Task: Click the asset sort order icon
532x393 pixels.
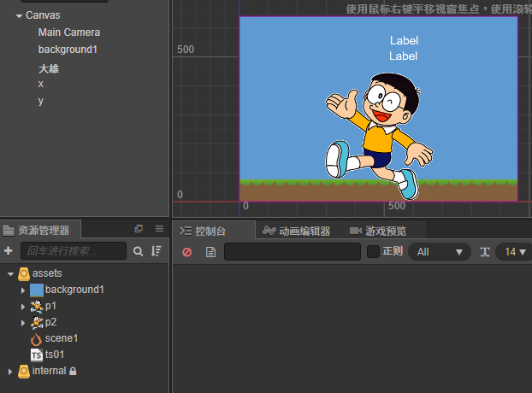Action: click(156, 251)
